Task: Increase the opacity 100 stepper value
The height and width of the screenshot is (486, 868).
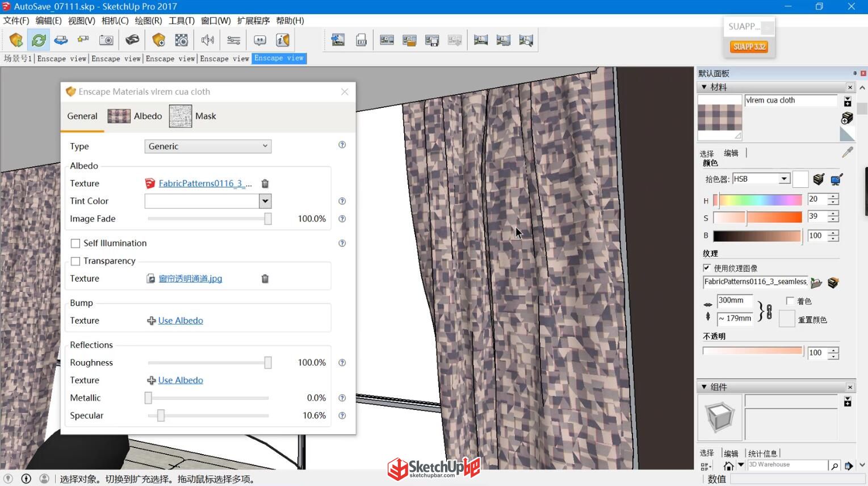Action: pyautogui.click(x=833, y=350)
